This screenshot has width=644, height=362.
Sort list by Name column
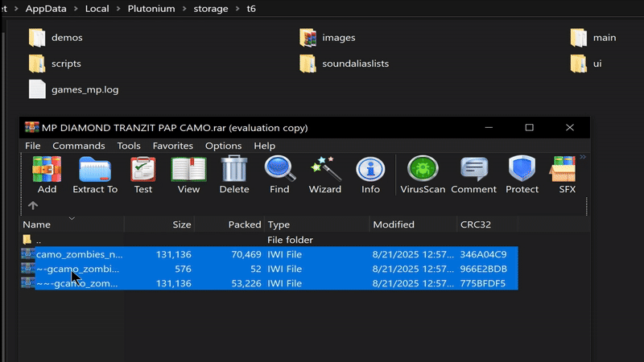pyautogui.click(x=72, y=224)
